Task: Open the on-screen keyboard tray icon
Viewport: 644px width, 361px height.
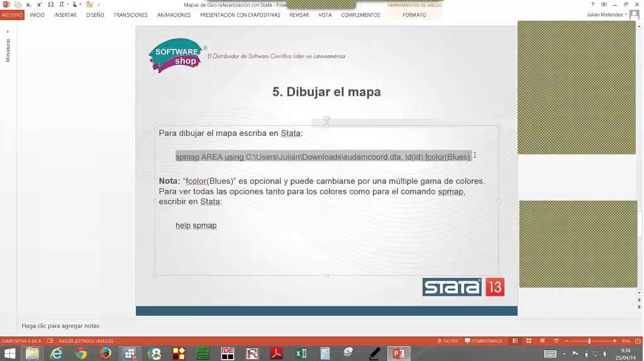Action: (x=550, y=353)
